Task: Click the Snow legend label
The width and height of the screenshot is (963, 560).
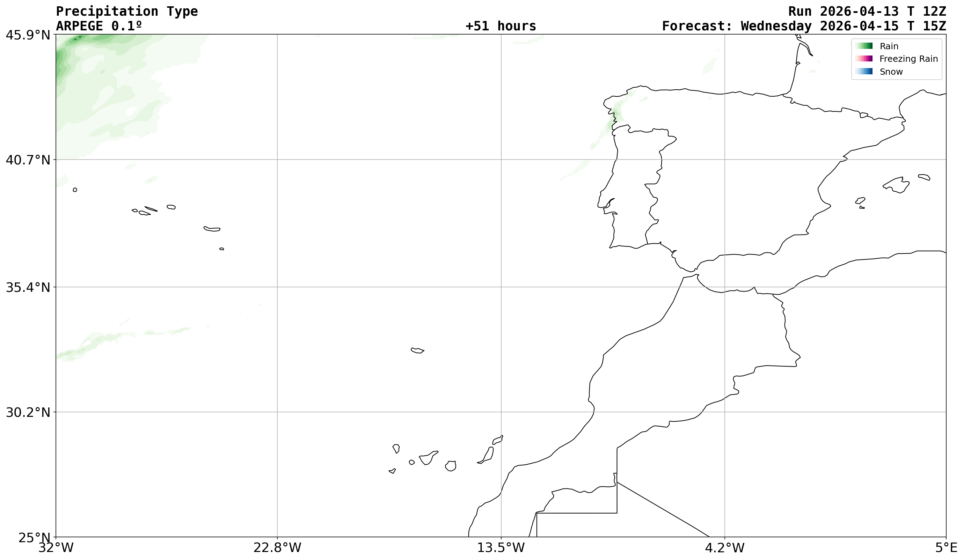Action: pos(891,72)
